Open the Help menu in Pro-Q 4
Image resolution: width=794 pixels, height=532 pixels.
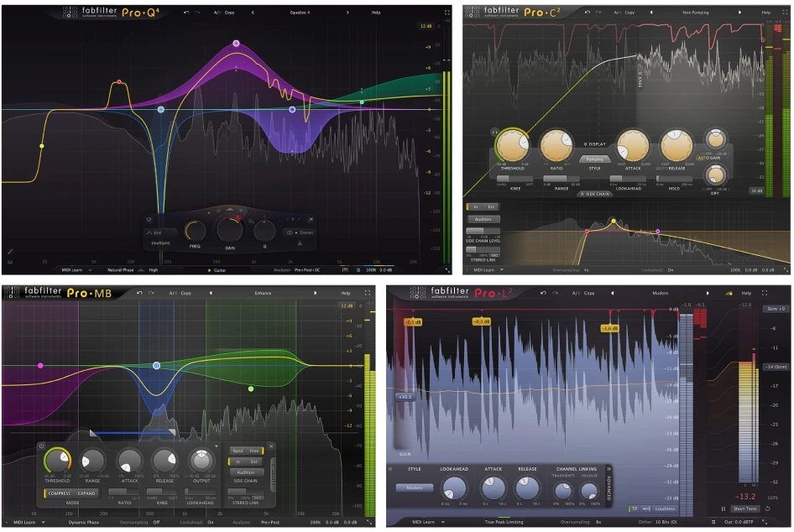click(376, 11)
